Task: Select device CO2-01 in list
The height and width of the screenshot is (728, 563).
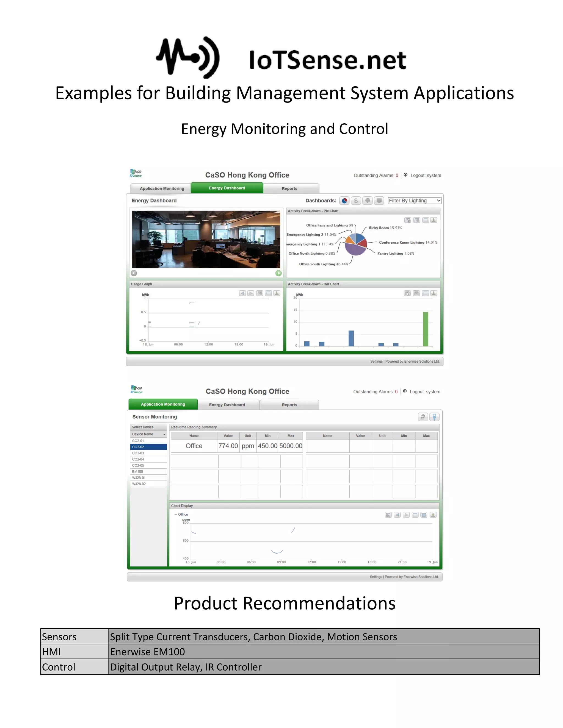Action: tap(148, 441)
